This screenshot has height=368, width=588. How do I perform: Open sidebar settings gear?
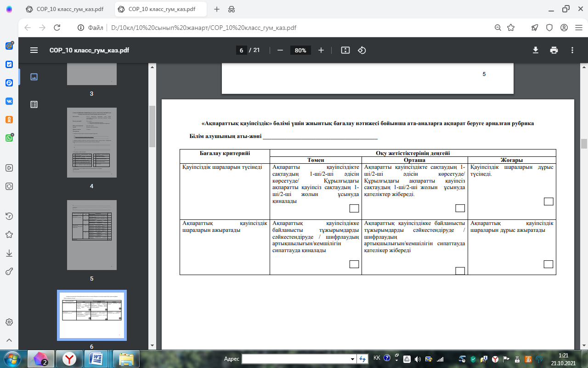point(9,322)
